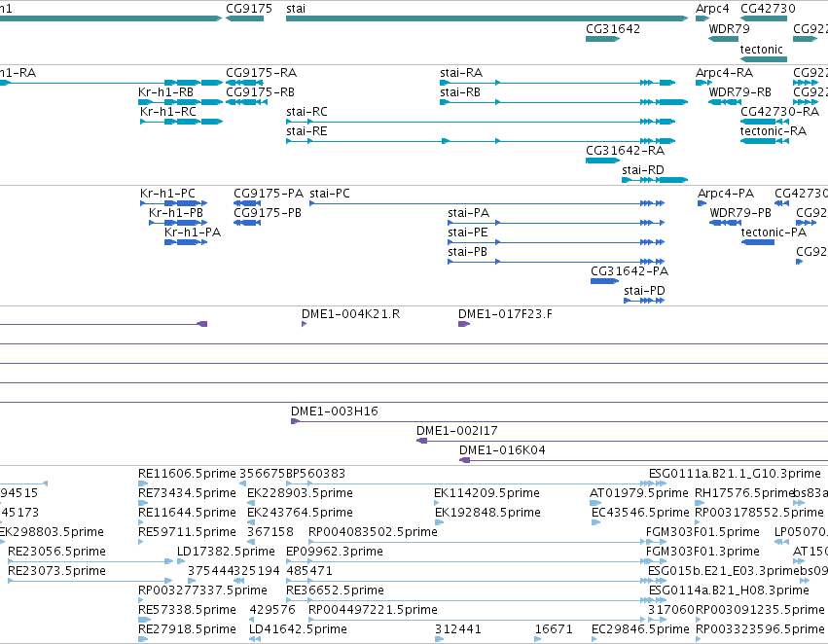The image size is (828, 644).
Task: Select protein Arpc4-PA
Action: [702, 203]
